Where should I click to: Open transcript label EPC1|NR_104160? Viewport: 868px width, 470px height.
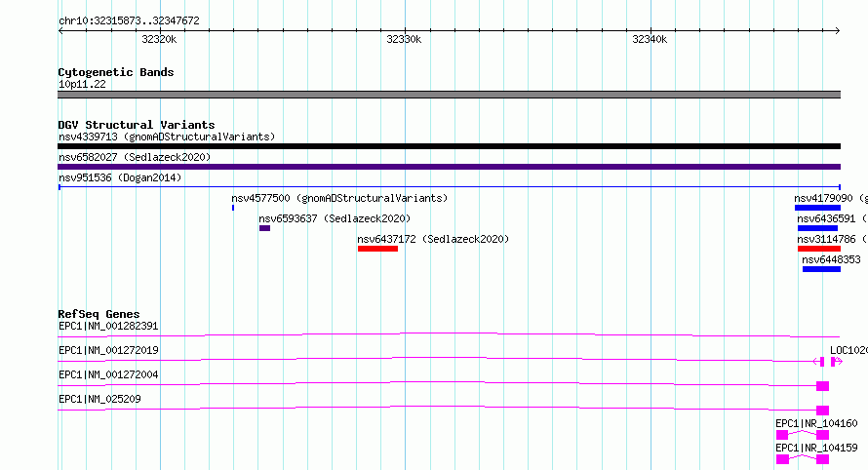tap(816, 423)
